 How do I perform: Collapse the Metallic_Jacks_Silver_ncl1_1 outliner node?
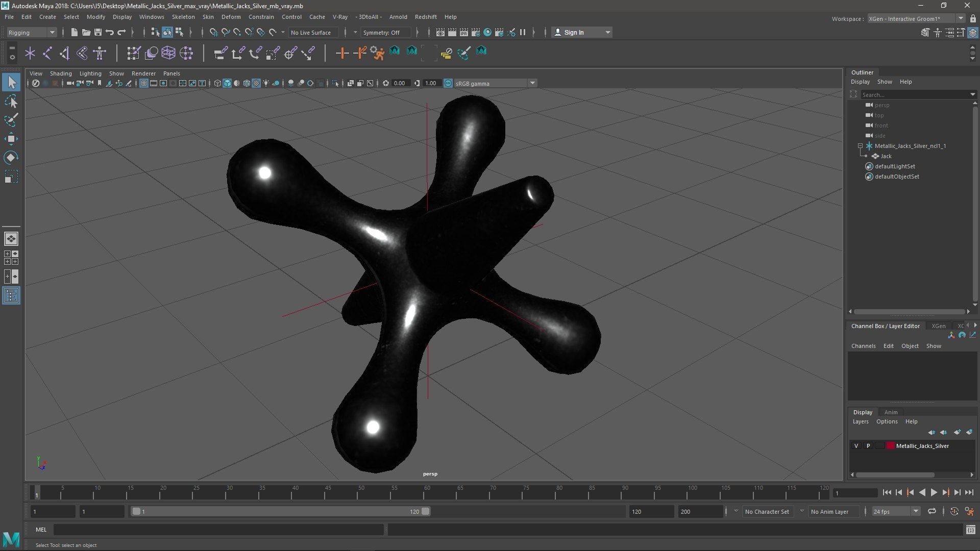tap(861, 146)
